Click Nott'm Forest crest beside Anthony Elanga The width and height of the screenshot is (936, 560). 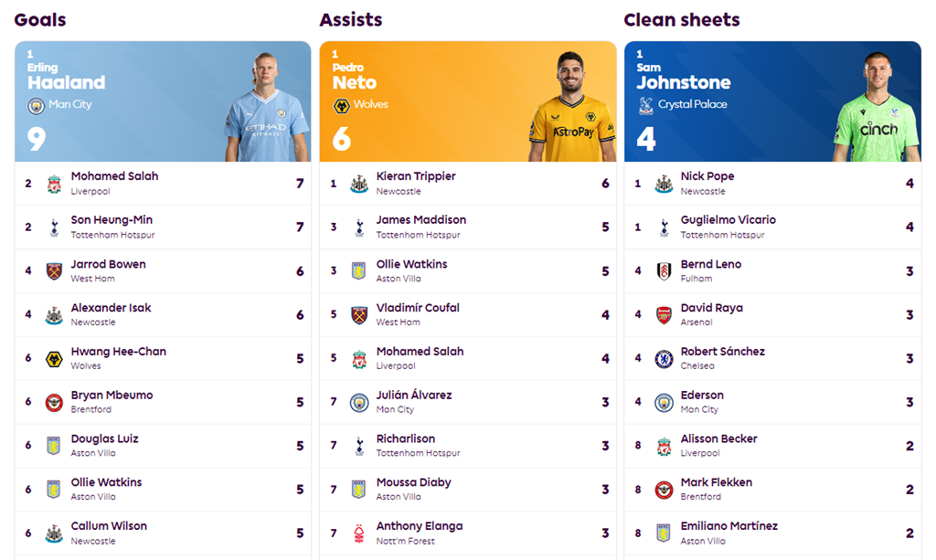point(358,534)
